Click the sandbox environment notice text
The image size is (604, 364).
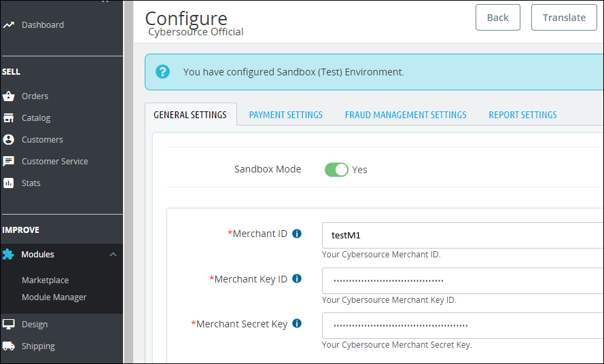pyautogui.click(x=294, y=72)
